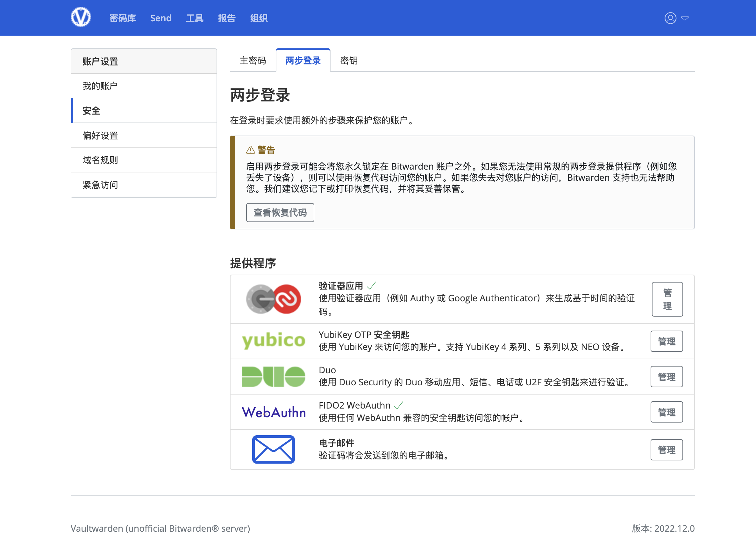Go to 我的账户 in the sidebar
The width and height of the screenshot is (756, 560).
144,86
